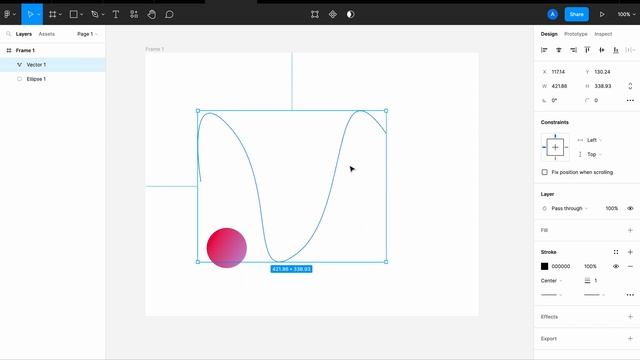
Task: Add a new effect
Action: click(x=630, y=317)
